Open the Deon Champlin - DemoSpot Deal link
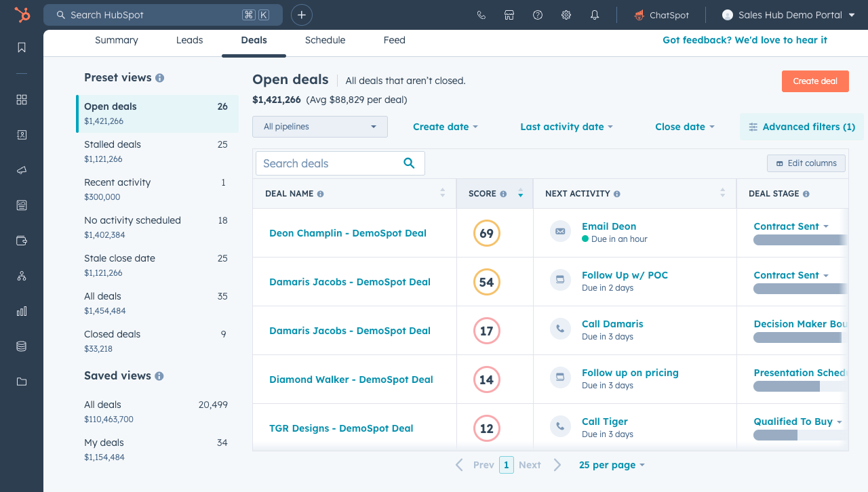868x492 pixels. (x=348, y=233)
